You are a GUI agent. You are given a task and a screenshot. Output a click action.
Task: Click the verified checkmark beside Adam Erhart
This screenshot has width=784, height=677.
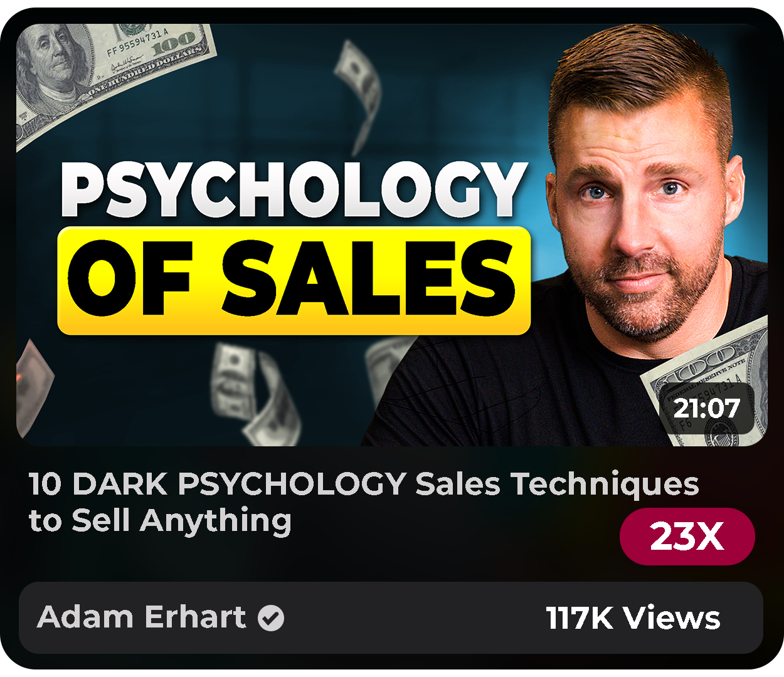pos(271,617)
